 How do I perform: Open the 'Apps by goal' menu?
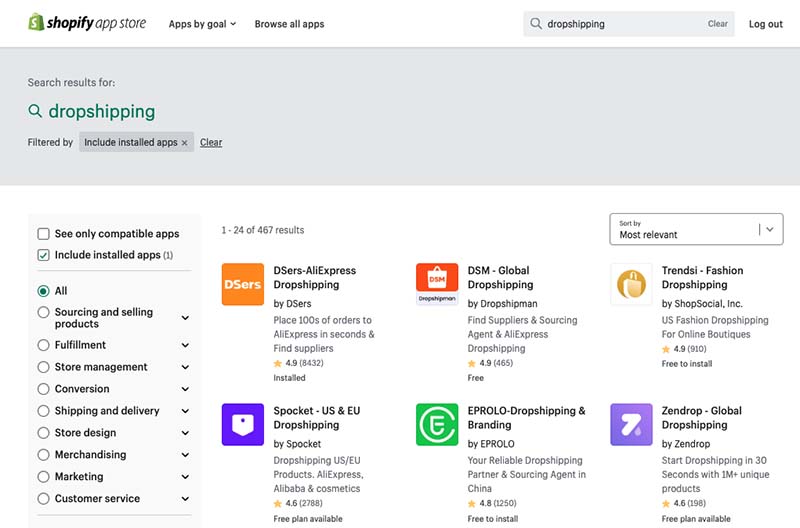pos(202,24)
